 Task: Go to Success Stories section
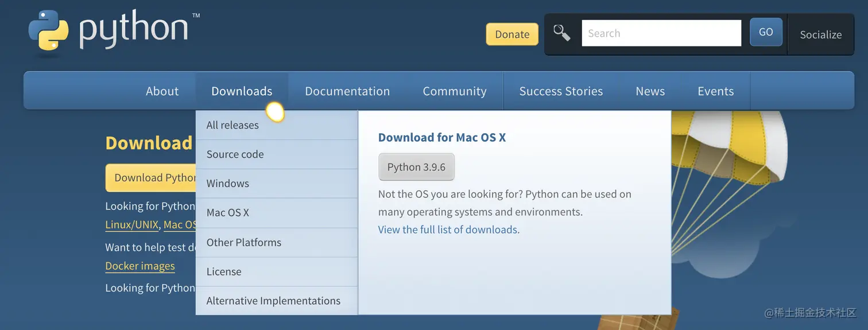click(x=561, y=91)
